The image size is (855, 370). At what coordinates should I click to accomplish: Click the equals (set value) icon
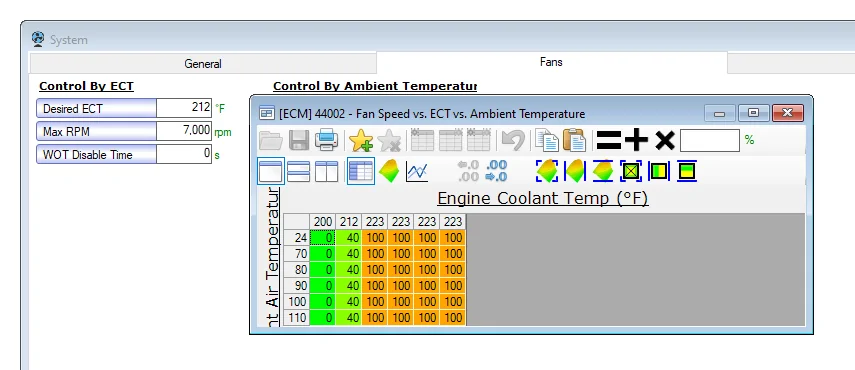tap(609, 141)
